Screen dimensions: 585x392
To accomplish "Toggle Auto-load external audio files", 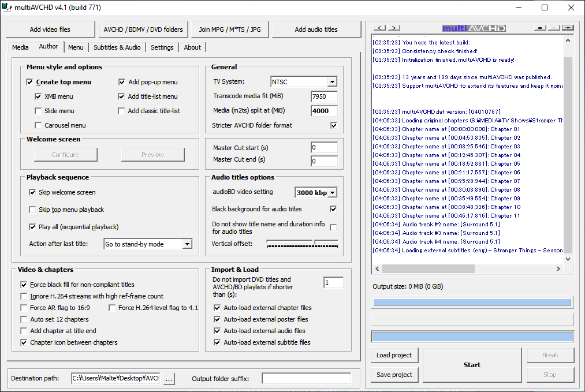I will pyautogui.click(x=217, y=331).
